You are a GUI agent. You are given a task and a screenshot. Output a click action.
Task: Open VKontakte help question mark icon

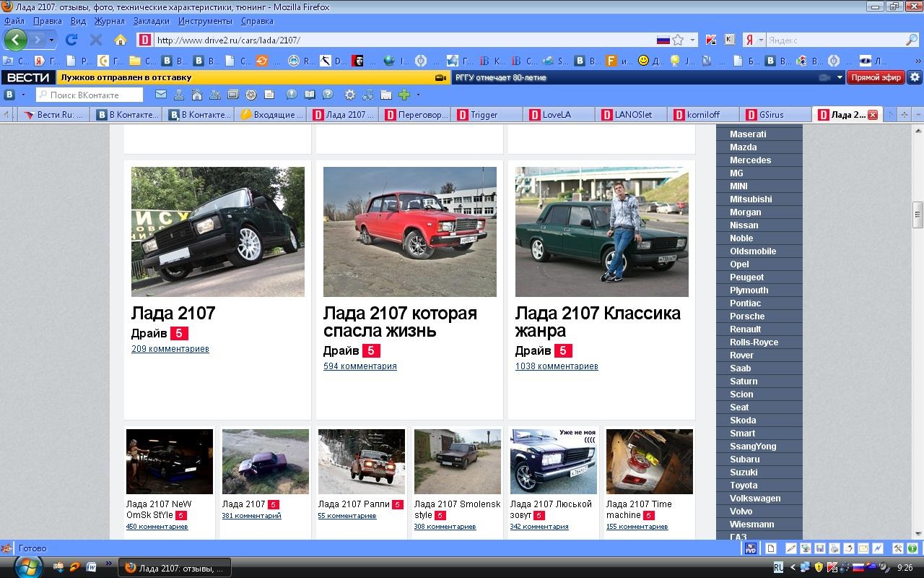(328, 95)
